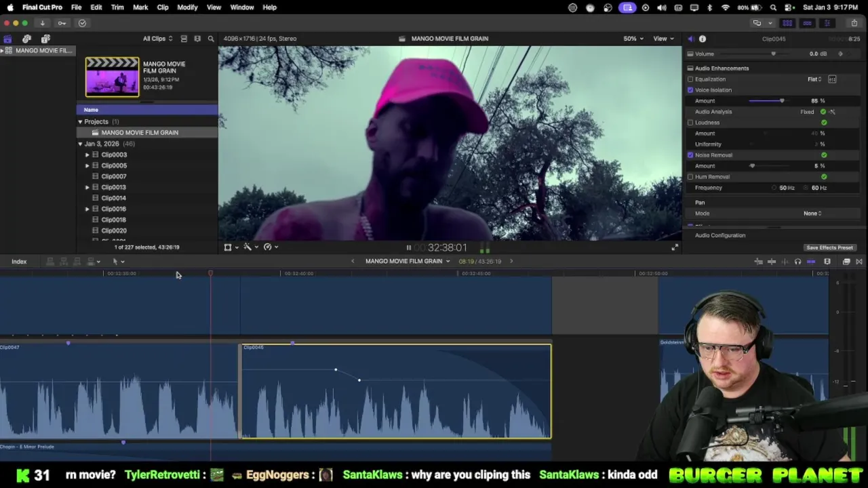This screenshot has width=868, height=488.
Task: Toggle clip appearance filmstrip/list icon in browser
Action: pos(197,39)
